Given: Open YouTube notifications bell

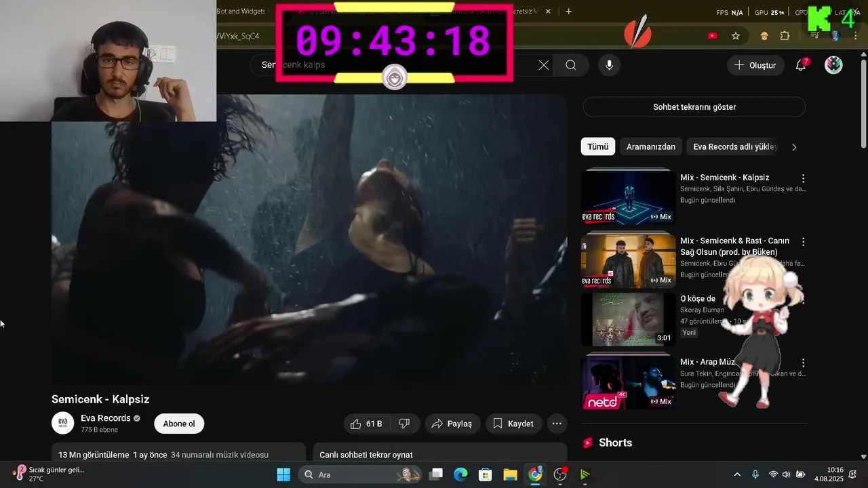Looking at the screenshot, I should pos(801,65).
